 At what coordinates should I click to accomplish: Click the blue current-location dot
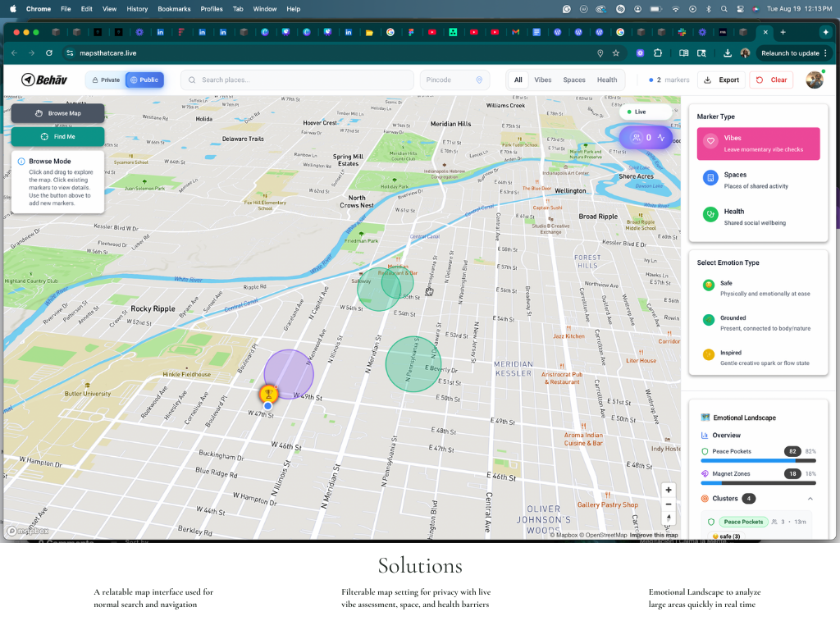[268, 406]
